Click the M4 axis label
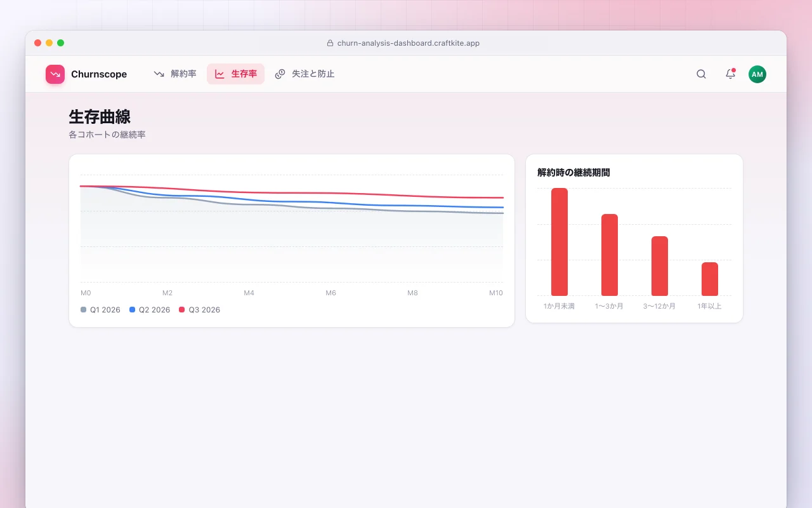Image resolution: width=812 pixels, height=508 pixels. (249, 293)
